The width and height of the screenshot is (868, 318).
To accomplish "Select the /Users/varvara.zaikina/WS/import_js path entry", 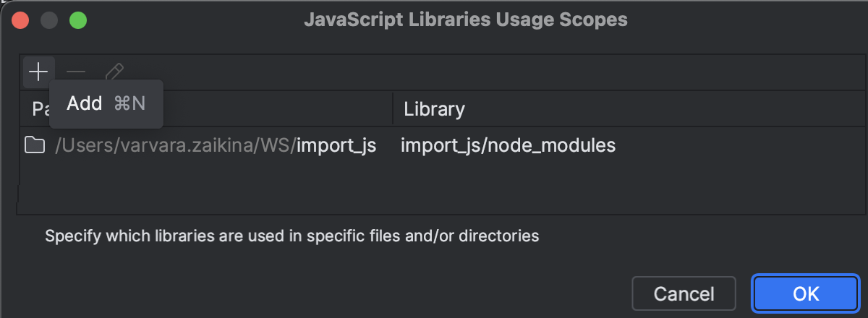I will pos(215,146).
